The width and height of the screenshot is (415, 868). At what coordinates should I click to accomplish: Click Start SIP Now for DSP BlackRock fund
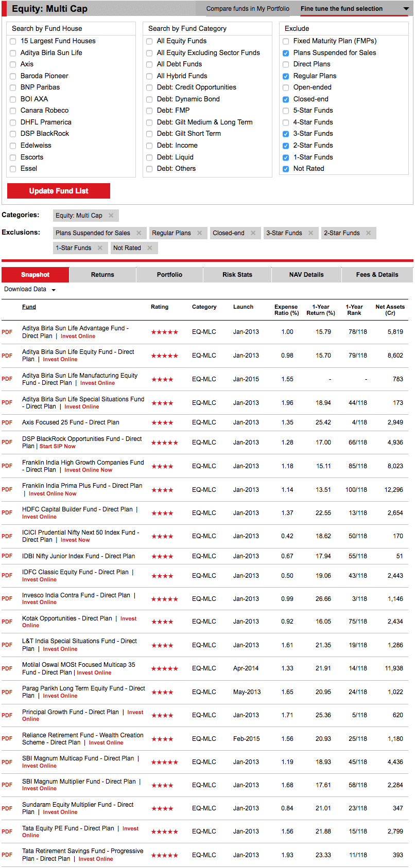(x=58, y=446)
